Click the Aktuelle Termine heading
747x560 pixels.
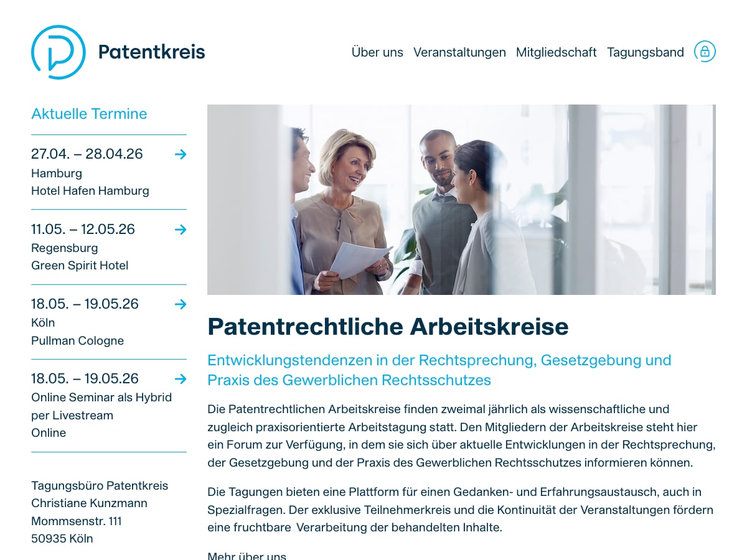tap(89, 114)
